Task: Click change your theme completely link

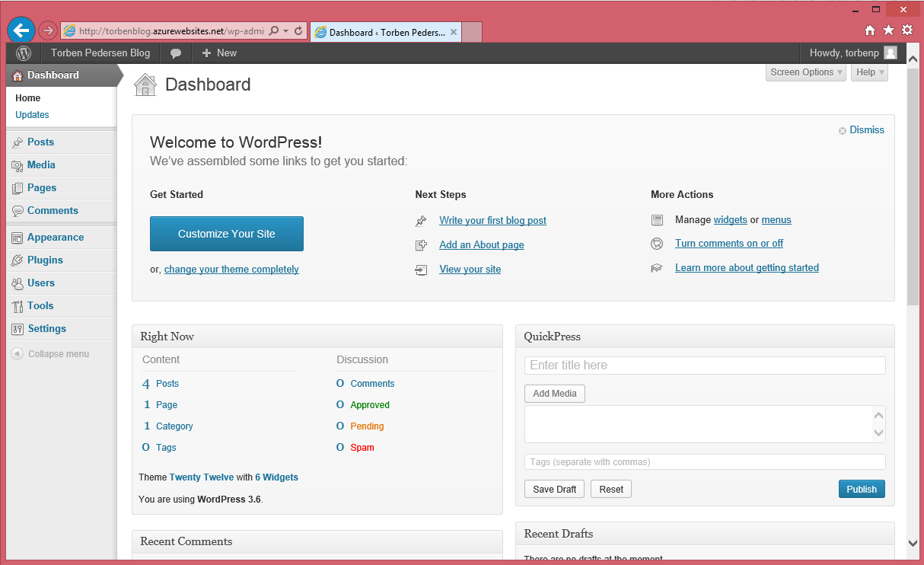Action: 231,270
